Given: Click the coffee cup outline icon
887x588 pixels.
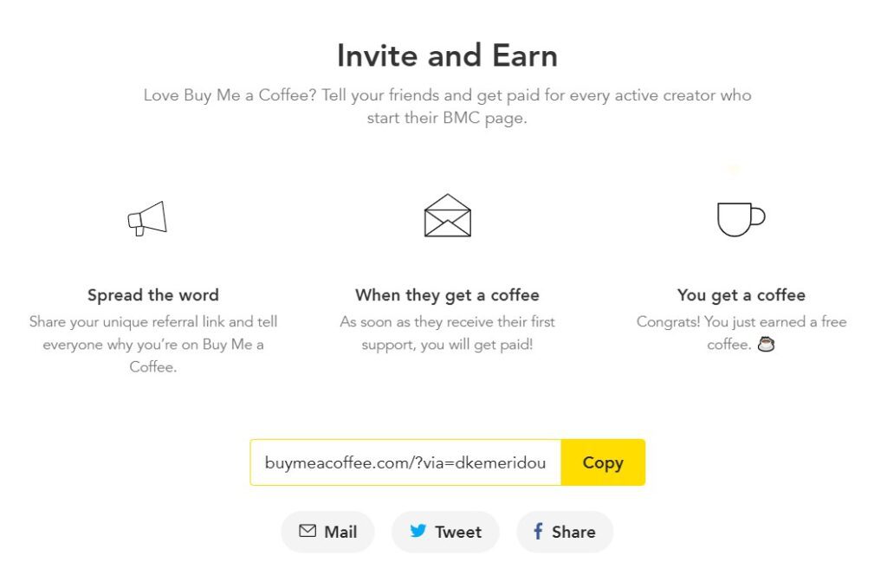Looking at the screenshot, I should [x=741, y=219].
